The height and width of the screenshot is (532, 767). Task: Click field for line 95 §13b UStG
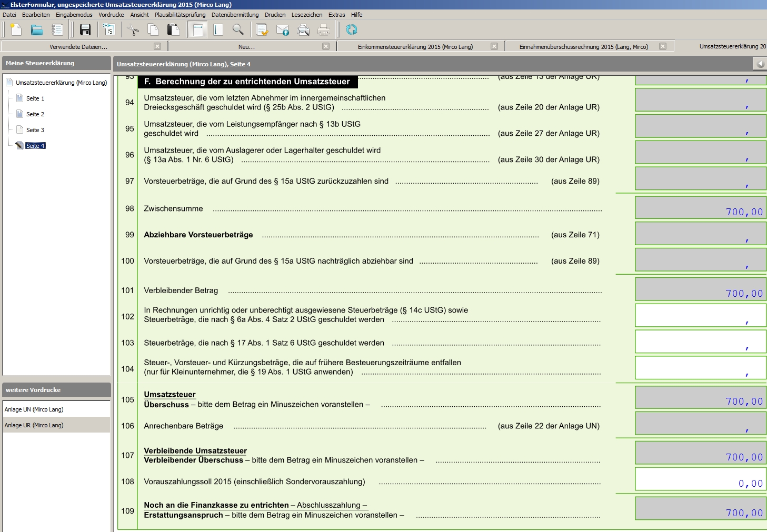(x=701, y=126)
